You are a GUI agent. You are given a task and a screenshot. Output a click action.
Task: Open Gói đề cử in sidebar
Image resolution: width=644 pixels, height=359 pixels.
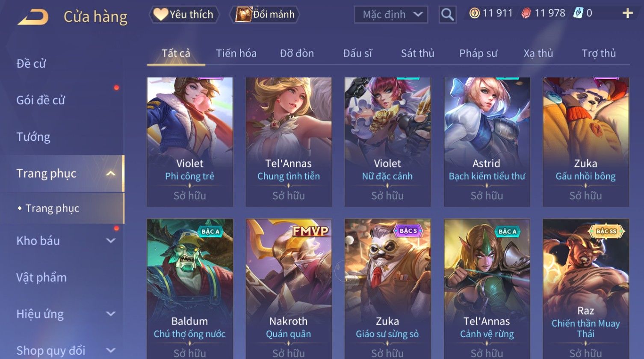pyautogui.click(x=41, y=101)
